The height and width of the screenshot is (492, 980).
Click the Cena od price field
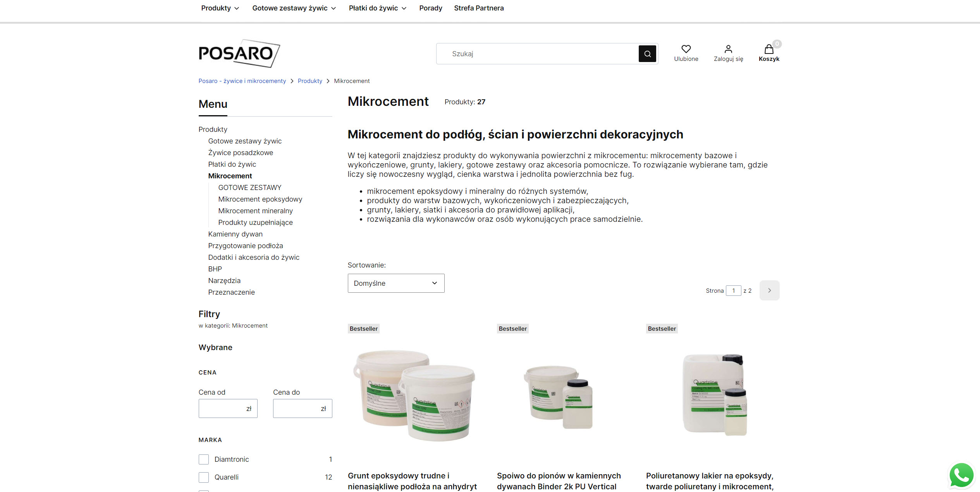[x=228, y=409]
